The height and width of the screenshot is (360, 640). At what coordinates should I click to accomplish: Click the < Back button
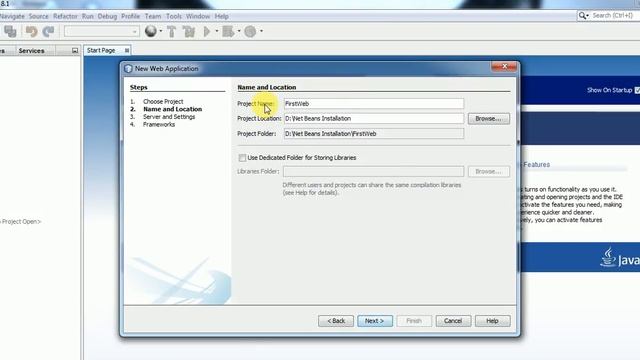(336, 321)
